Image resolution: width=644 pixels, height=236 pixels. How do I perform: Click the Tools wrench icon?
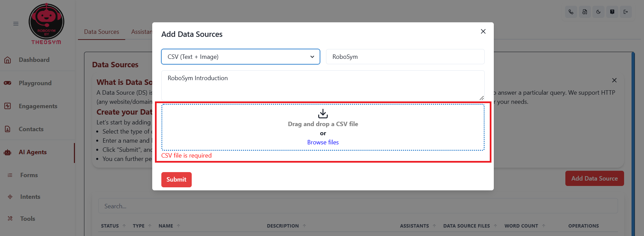10,218
